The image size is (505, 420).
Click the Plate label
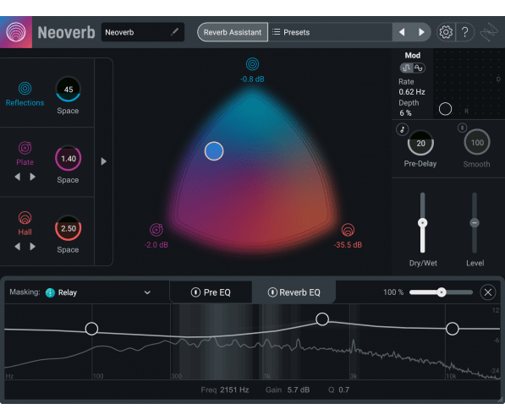pos(25,162)
